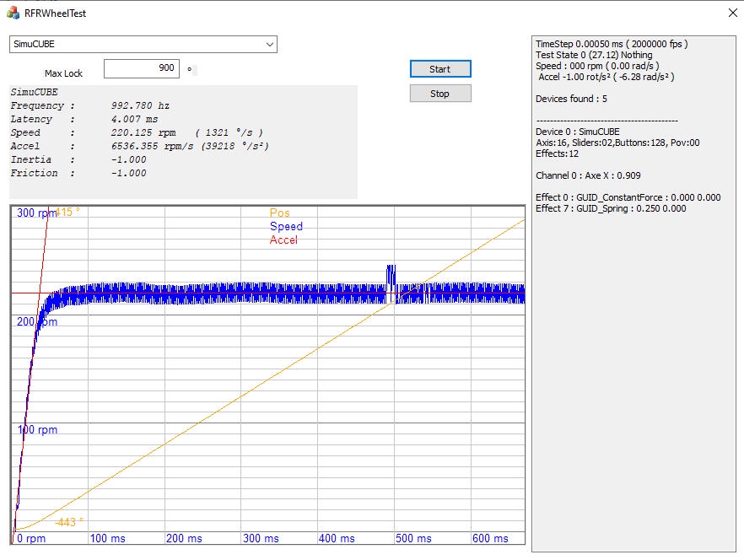
Task: Click the '415 °' position label
Action: 67,213
